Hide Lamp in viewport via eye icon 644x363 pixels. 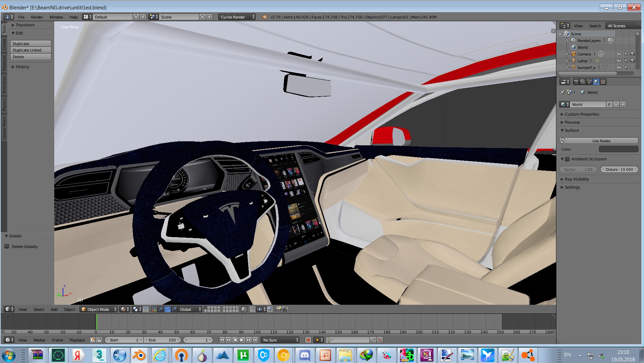619,61
